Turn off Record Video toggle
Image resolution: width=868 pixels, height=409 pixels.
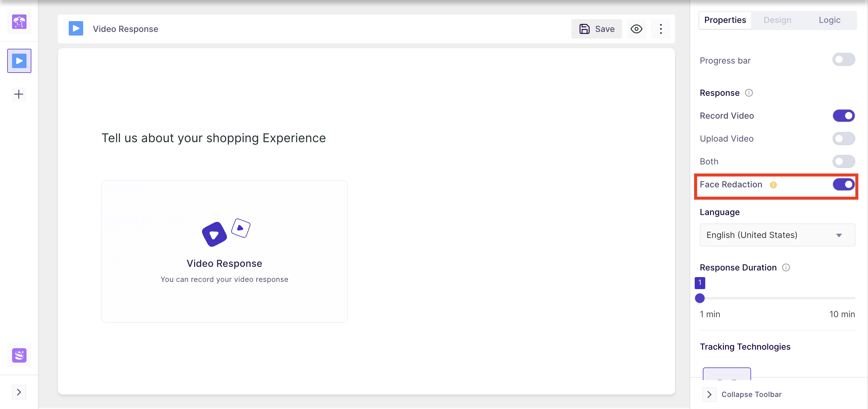point(843,116)
